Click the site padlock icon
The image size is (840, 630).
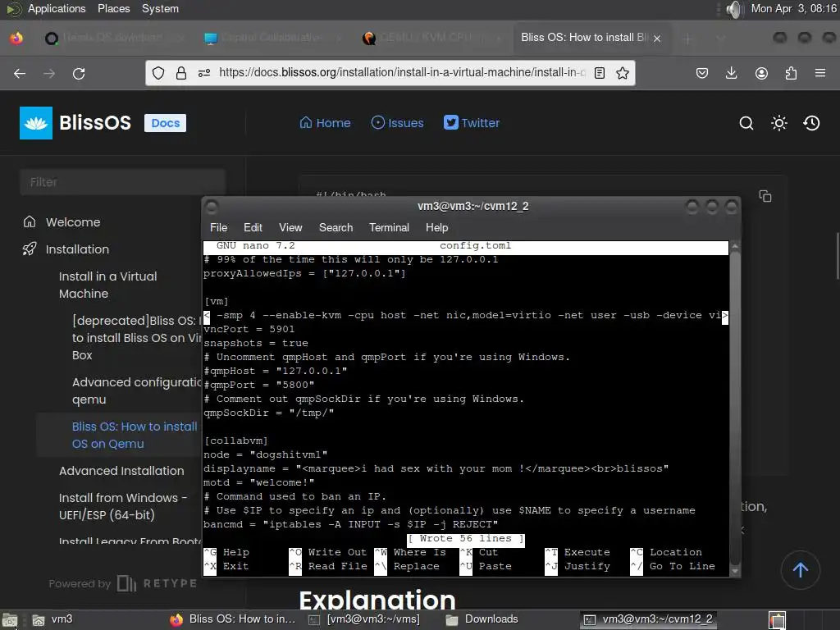click(x=181, y=73)
